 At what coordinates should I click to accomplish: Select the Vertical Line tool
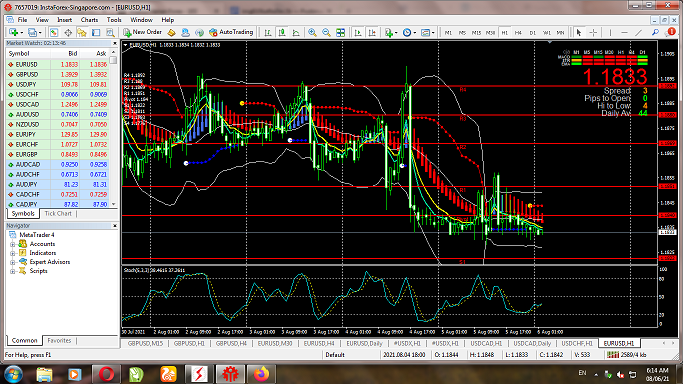(610, 32)
